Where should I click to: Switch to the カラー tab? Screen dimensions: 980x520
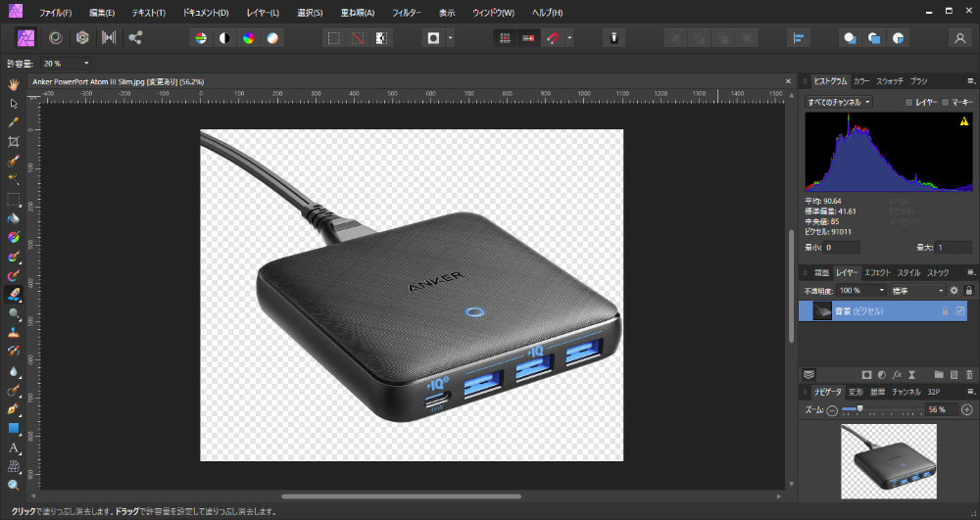[861, 81]
